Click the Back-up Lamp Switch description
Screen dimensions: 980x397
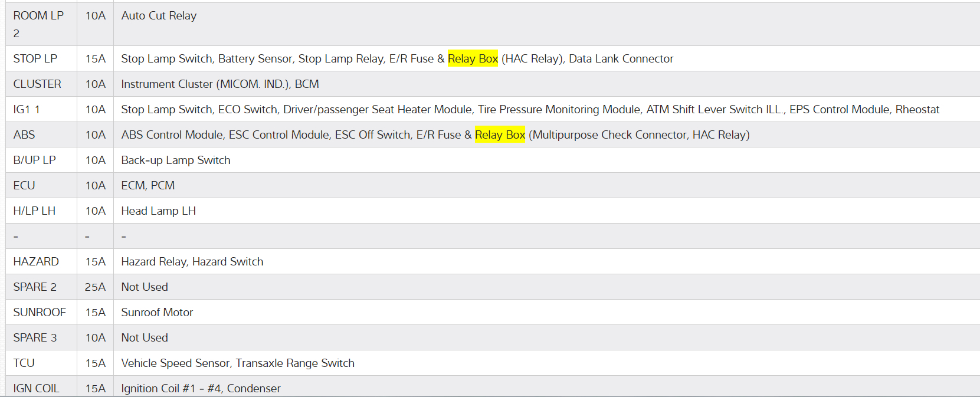[175, 160]
